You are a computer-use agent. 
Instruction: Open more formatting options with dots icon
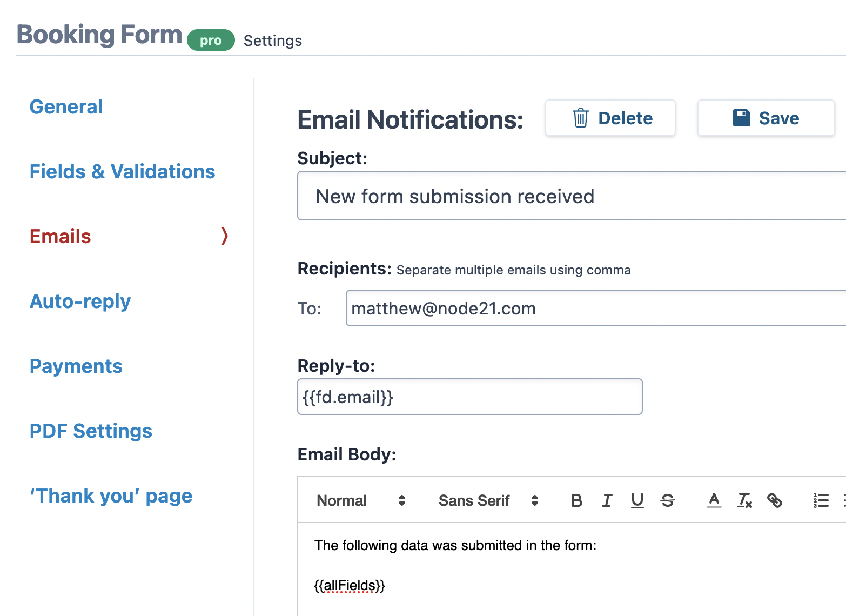tap(843, 500)
